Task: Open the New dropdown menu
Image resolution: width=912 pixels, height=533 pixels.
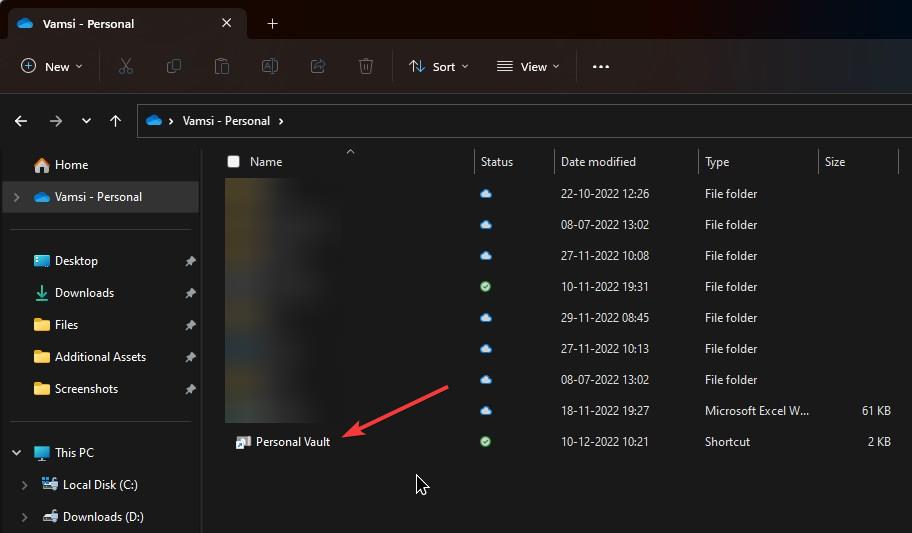Action: click(51, 66)
